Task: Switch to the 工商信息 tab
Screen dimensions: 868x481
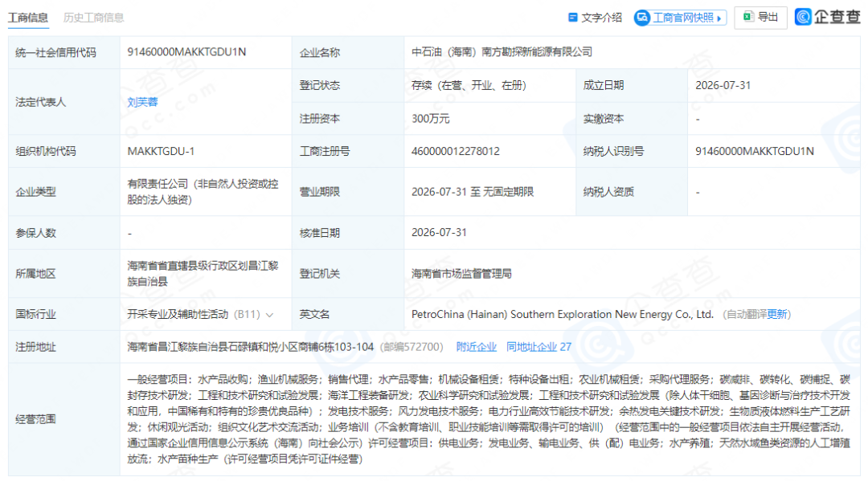Action: [28, 18]
